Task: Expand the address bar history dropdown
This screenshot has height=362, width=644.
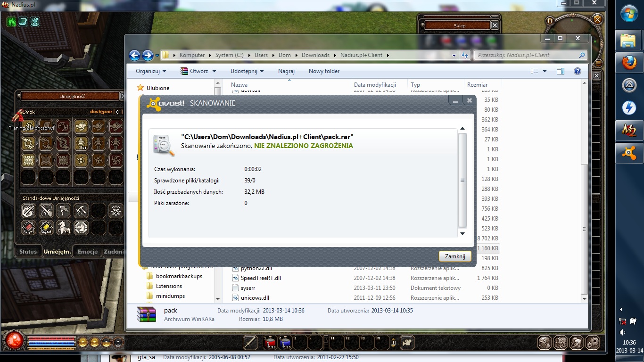Action: (x=454, y=55)
